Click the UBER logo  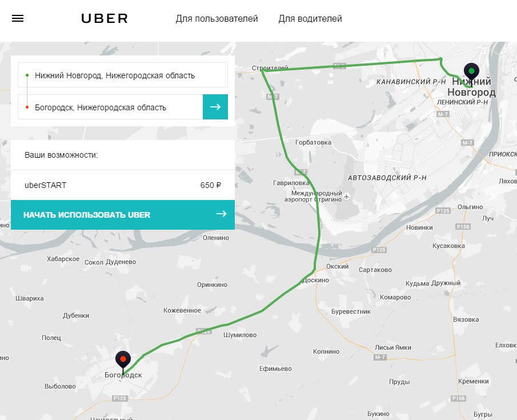click(105, 18)
